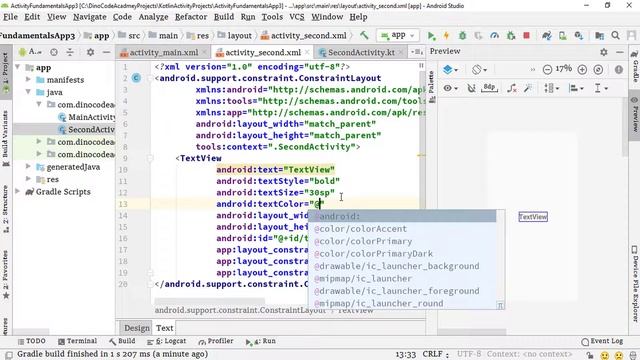Zoom in on the layout preview
Image resolution: width=640 pixels, height=360 pixels.
pos(582,69)
